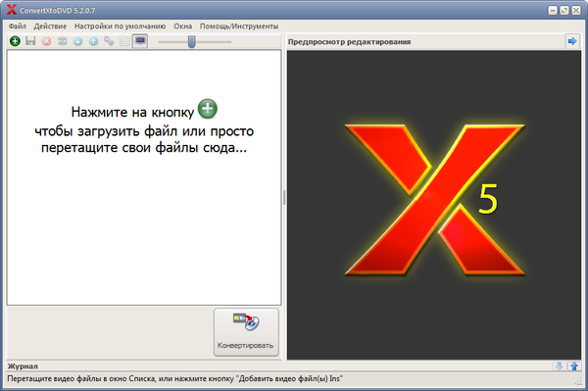
Task: Expand the journal with the blue up arrow
Action: (574, 367)
